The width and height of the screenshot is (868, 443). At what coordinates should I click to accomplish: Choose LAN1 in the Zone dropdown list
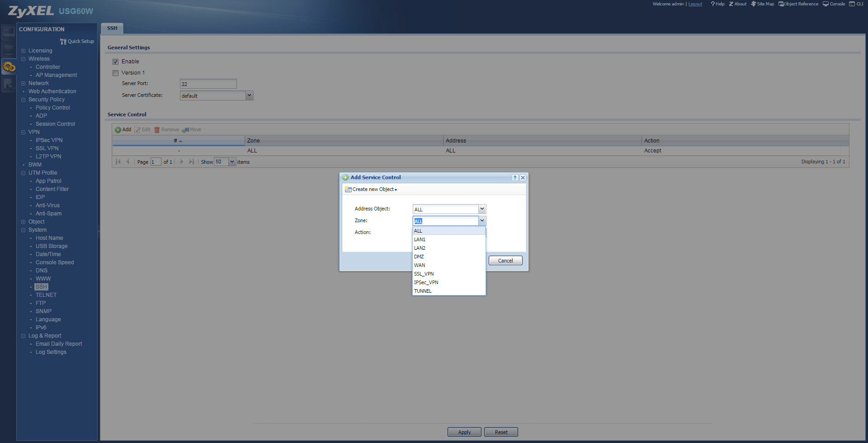(x=420, y=240)
